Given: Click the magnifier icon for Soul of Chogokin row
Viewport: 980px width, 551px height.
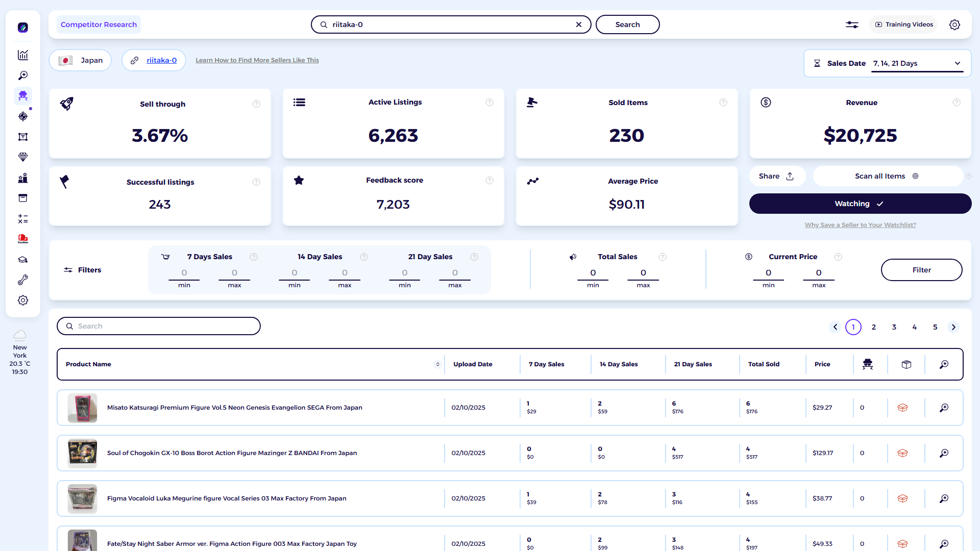Looking at the screenshot, I should pyautogui.click(x=944, y=453).
